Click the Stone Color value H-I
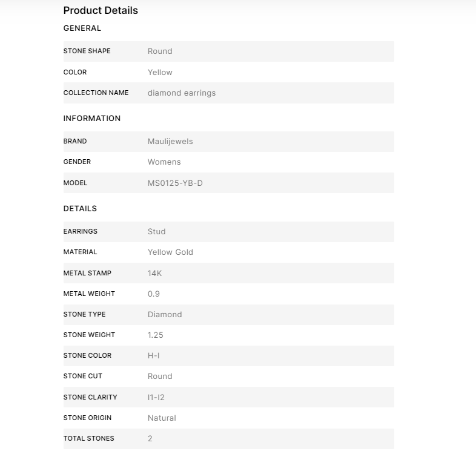Screen dimensions: 476x454 (155, 355)
